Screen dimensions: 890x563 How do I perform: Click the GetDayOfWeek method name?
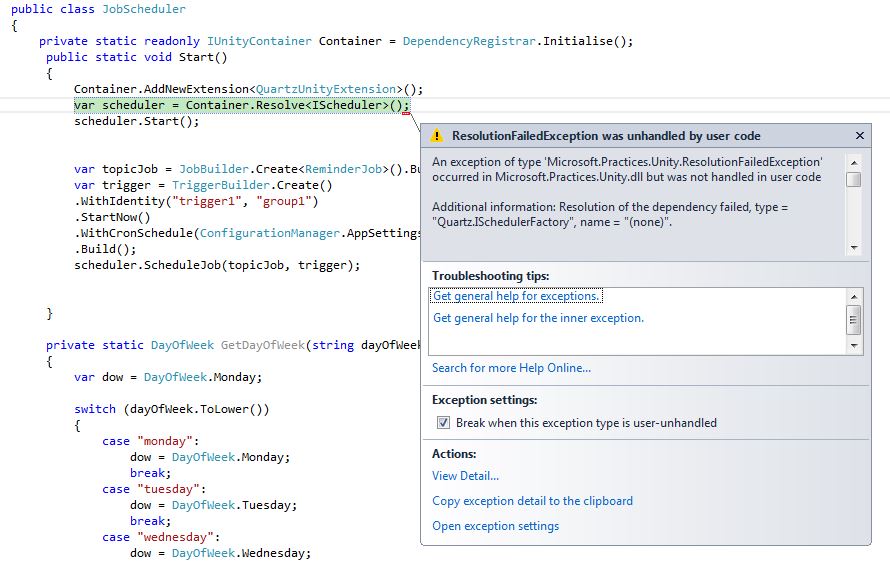tap(262, 345)
